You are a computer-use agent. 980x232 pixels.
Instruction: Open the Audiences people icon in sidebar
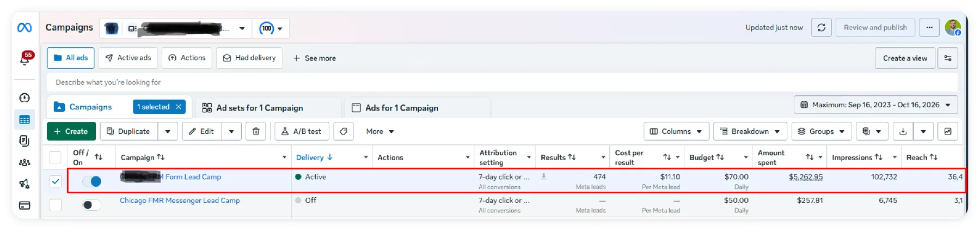pos(24,162)
